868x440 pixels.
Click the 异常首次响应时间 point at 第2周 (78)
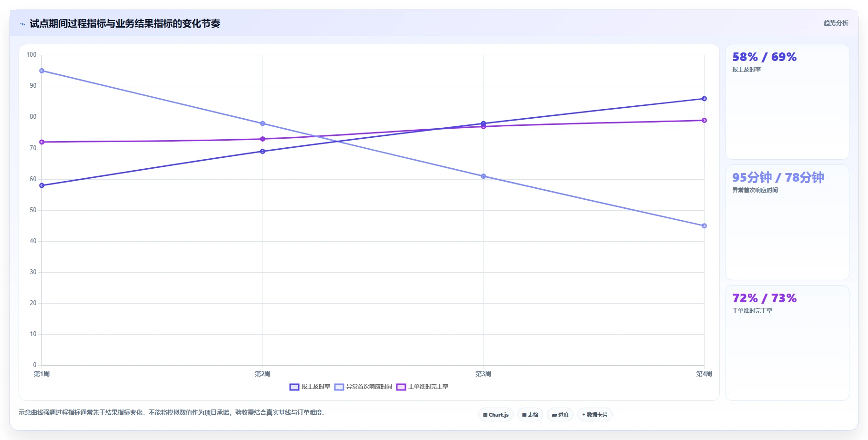(x=262, y=123)
